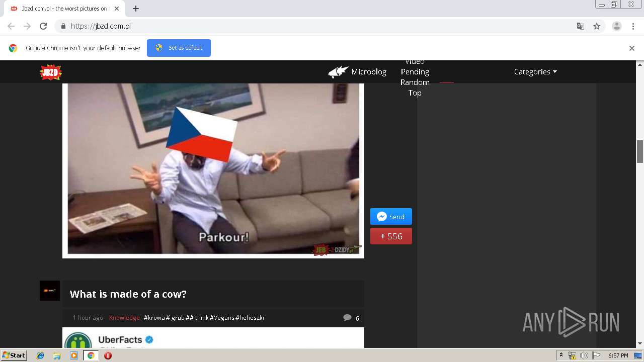This screenshot has width=644, height=362.
Task: Select the Pending menu item
Action: (415, 72)
